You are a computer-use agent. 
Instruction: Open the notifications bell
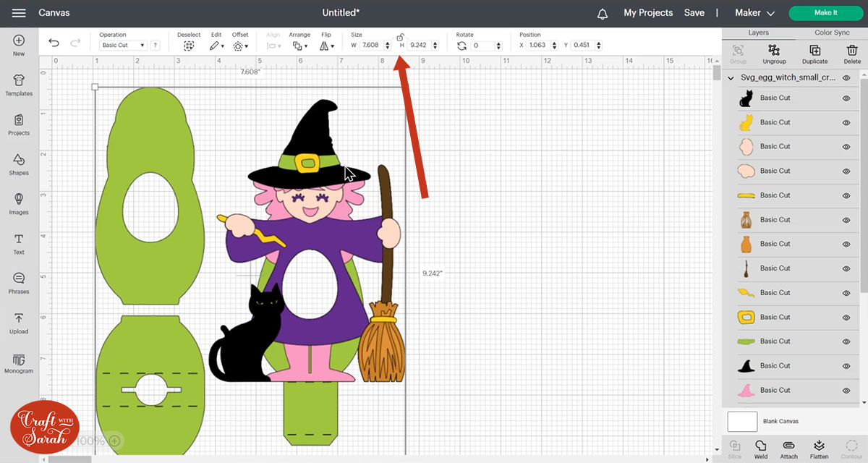pos(603,13)
